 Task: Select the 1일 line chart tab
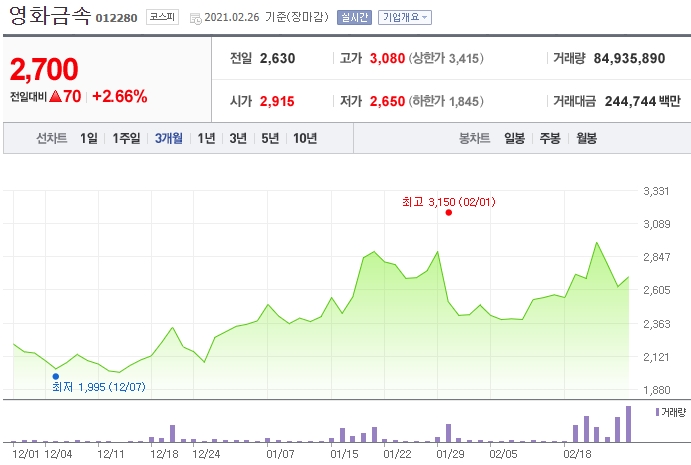(x=89, y=138)
